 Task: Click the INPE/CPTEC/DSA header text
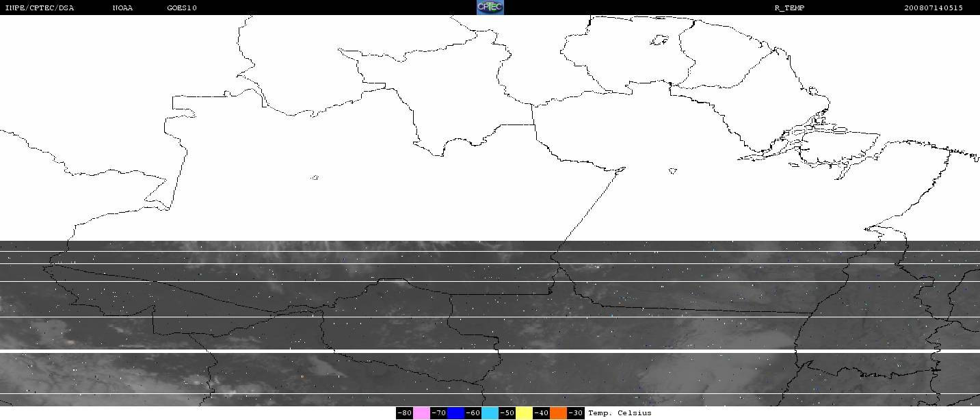click(39, 8)
